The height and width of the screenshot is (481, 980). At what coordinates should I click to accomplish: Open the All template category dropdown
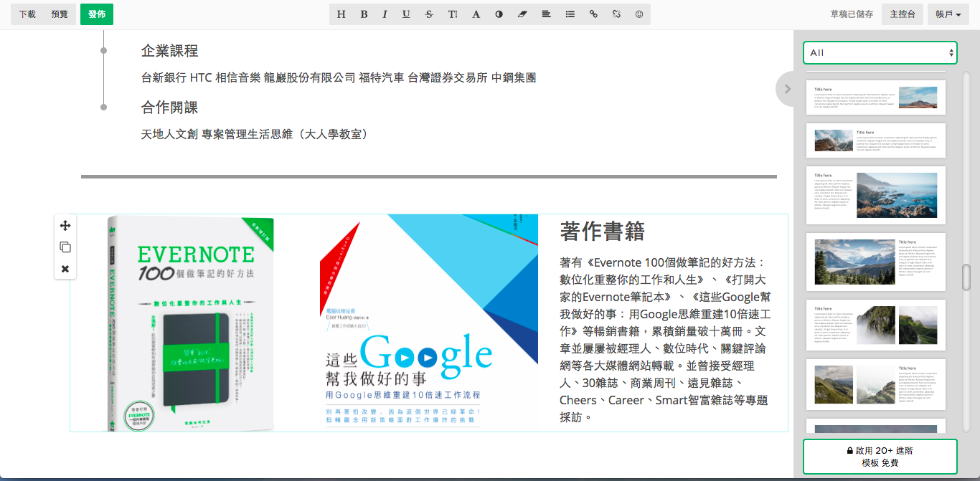pos(880,52)
